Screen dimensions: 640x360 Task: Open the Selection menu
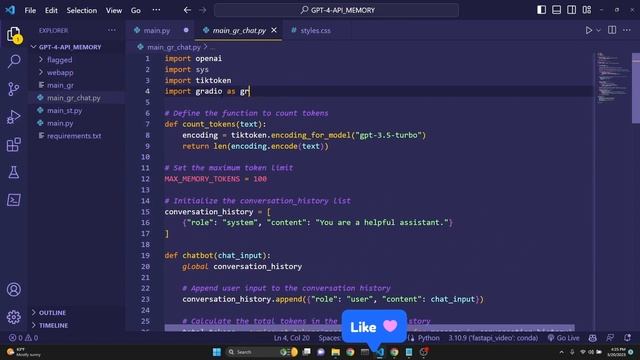[x=82, y=10]
